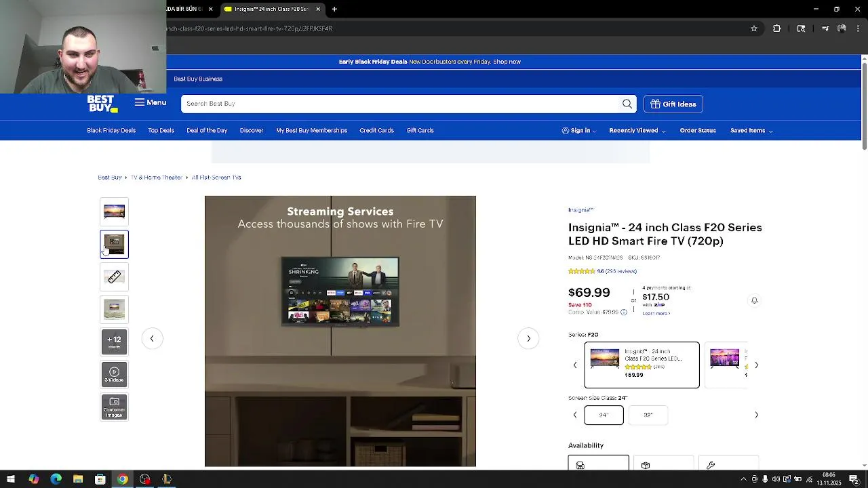Select installation wrench availability option
The image size is (868, 488).
(x=728, y=463)
